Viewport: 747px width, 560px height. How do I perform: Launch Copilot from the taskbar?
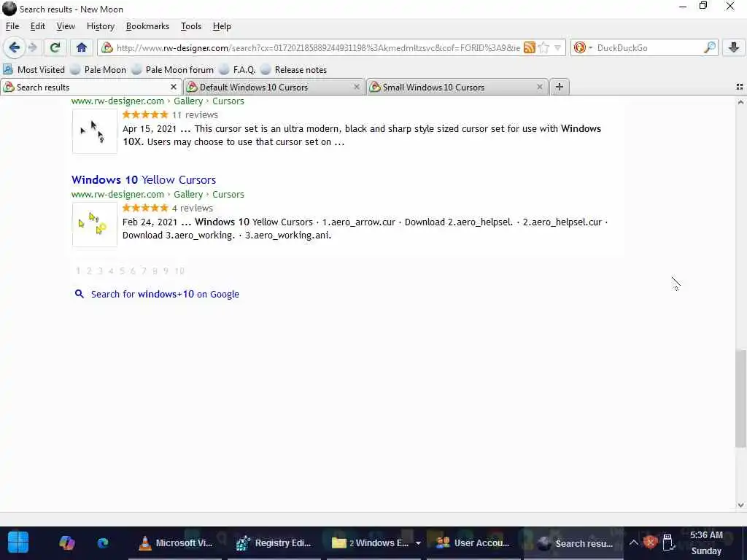click(x=66, y=542)
